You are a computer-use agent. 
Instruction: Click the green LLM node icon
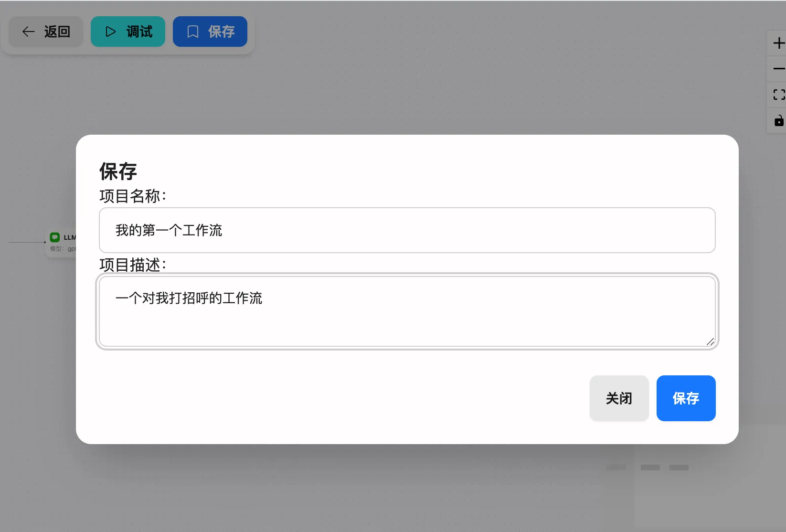pos(55,237)
